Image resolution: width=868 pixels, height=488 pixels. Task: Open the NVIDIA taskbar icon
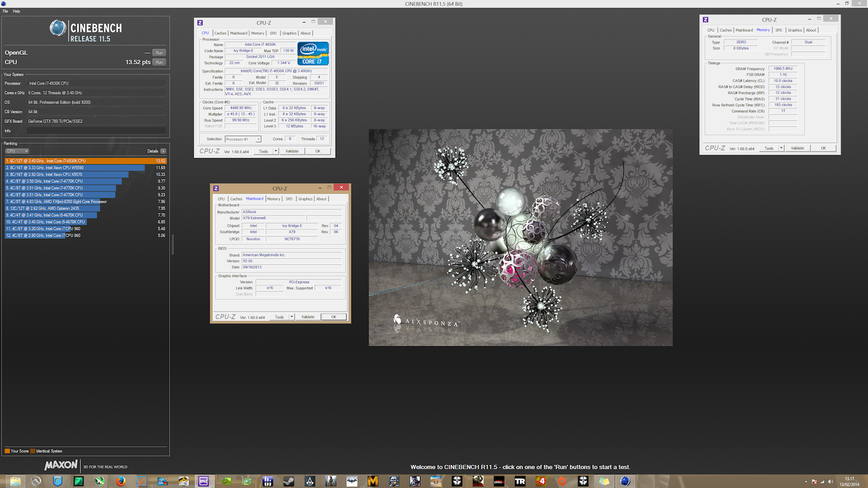click(x=225, y=481)
